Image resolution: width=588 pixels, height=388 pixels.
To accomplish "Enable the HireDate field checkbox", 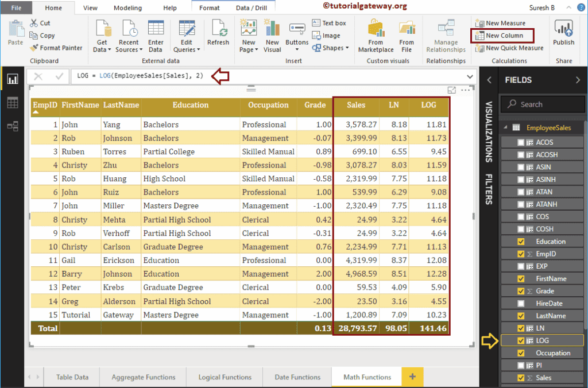I will (521, 304).
